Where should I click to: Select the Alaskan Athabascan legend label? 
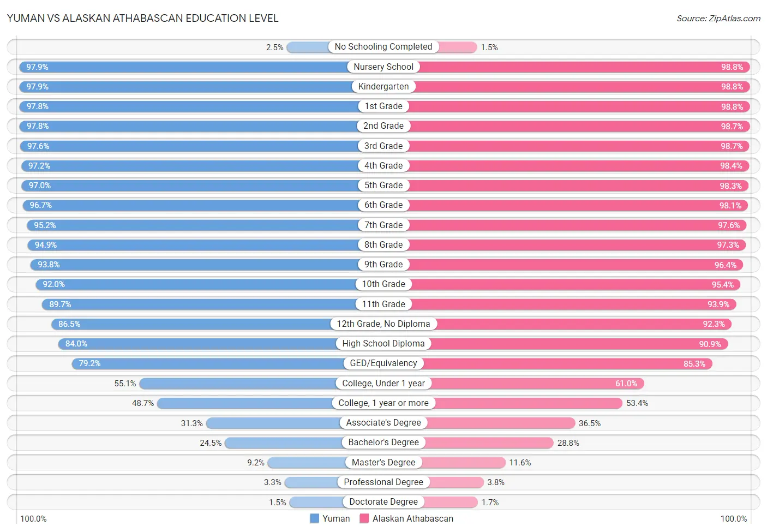[413, 518]
